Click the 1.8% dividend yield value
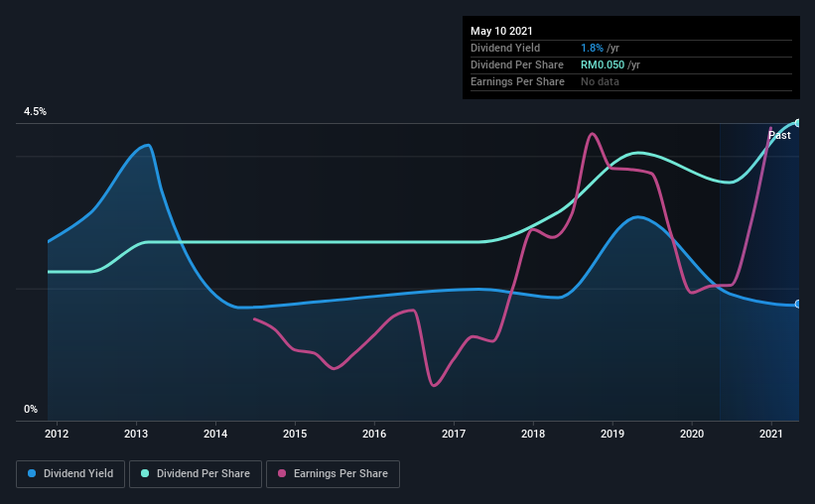The image size is (815, 504). (x=592, y=48)
